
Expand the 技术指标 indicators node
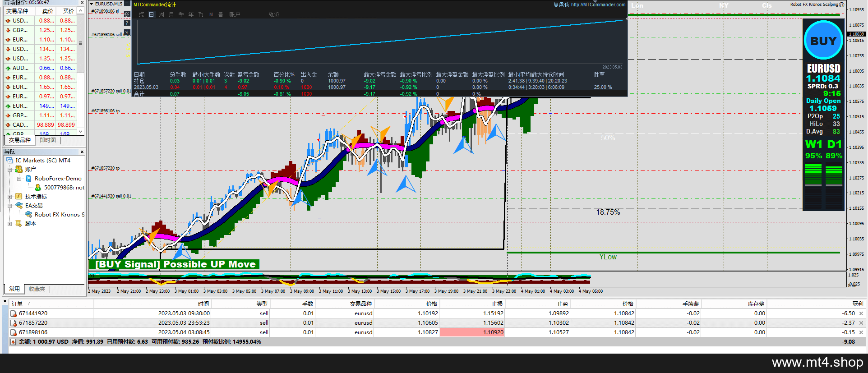(x=9, y=197)
